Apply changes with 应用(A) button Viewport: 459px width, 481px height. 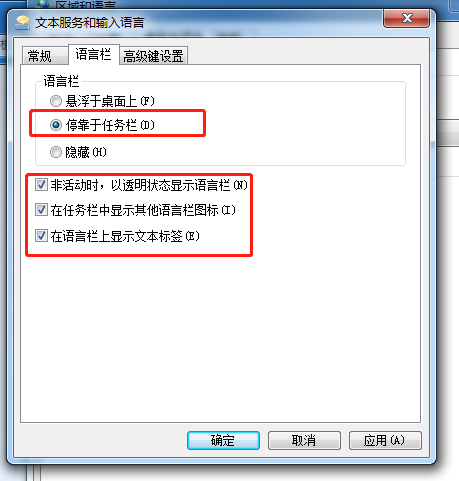pos(385,440)
